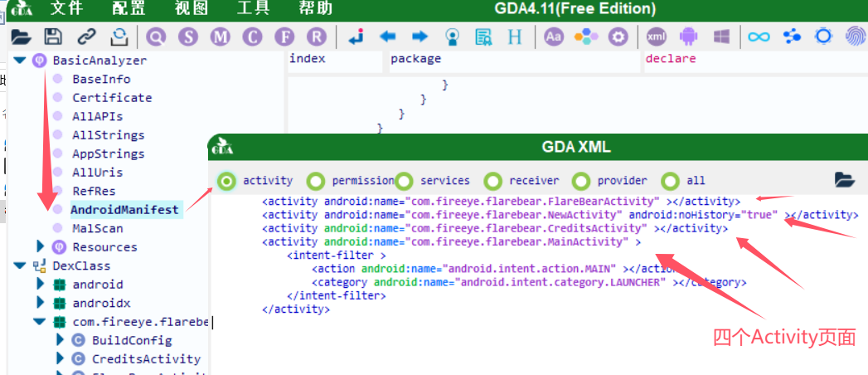Expand the androidx package node
The image size is (868, 375).
tap(40, 303)
